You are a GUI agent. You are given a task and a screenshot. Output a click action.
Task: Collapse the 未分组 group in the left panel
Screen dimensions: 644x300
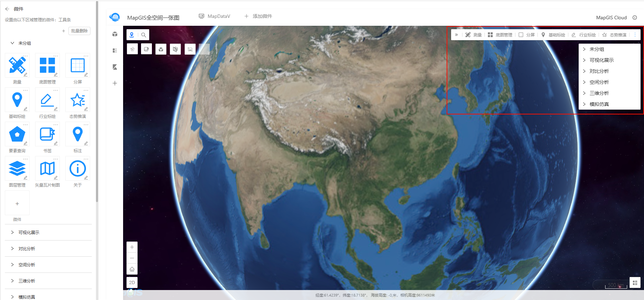pos(12,43)
